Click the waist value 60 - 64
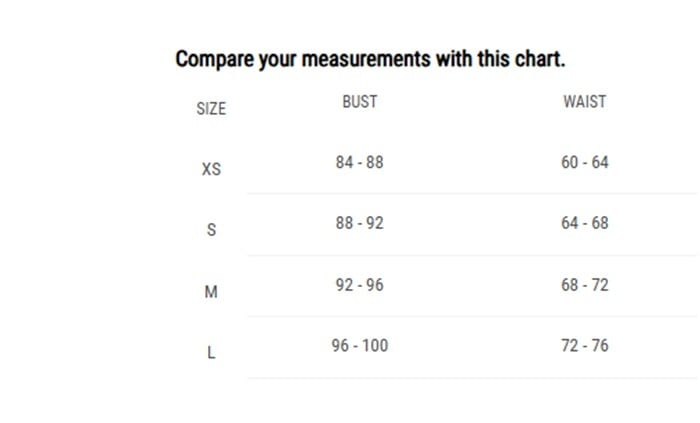The height and width of the screenshot is (423, 700). (x=585, y=162)
